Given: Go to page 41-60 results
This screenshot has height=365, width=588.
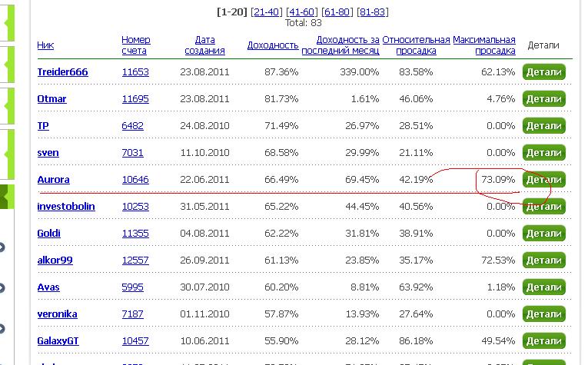Looking at the screenshot, I should (301, 12).
